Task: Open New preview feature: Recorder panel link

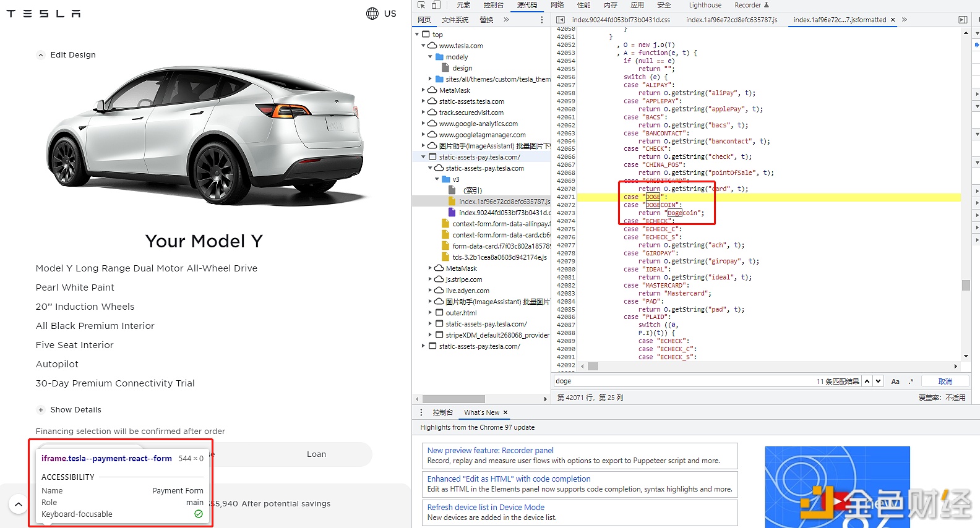Action: (490, 451)
